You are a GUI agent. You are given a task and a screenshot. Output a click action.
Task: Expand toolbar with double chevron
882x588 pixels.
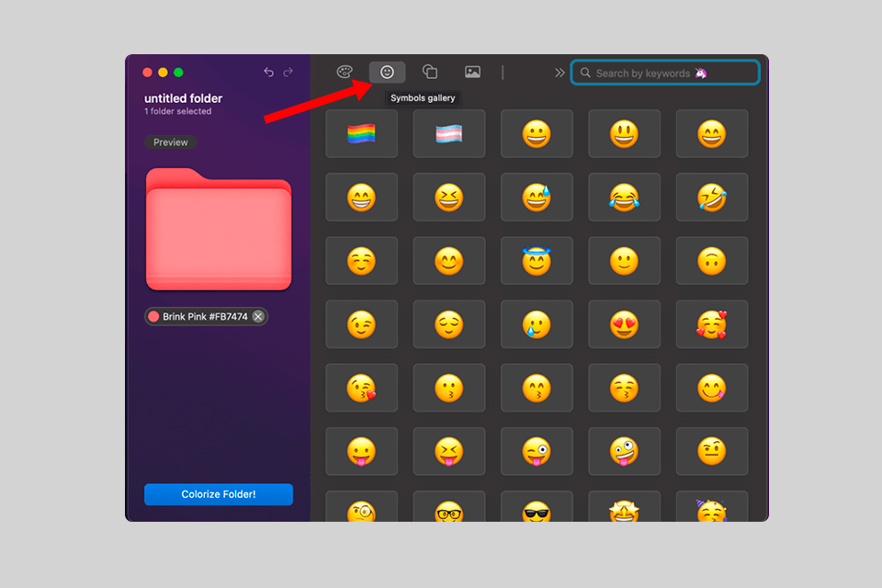click(560, 73)
